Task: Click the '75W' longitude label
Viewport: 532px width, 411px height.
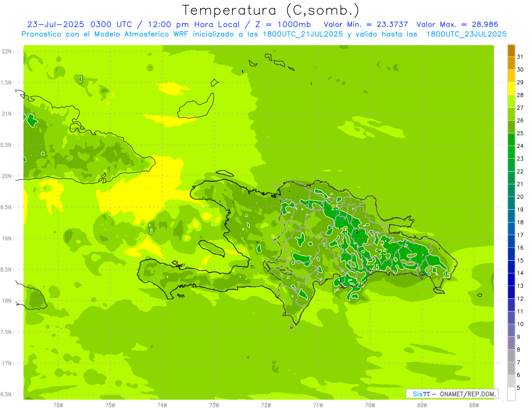Action: pos(110,405)
